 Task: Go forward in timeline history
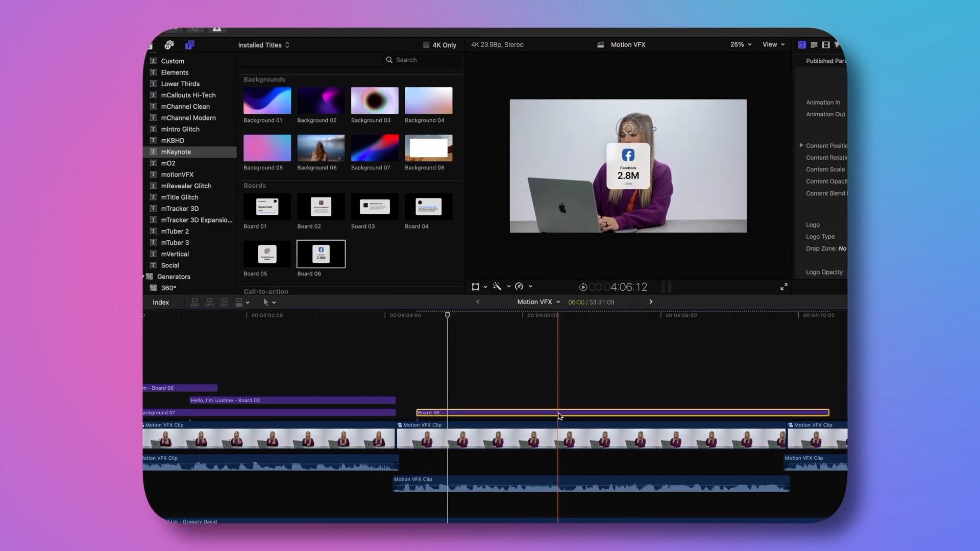pos(651,302)
